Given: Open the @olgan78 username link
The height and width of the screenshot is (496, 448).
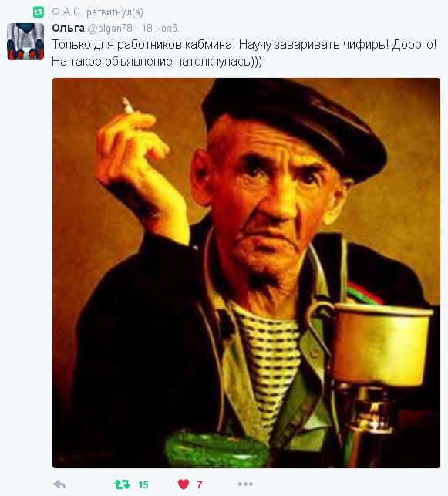Looking at the screenshot, I should [109, 28].
